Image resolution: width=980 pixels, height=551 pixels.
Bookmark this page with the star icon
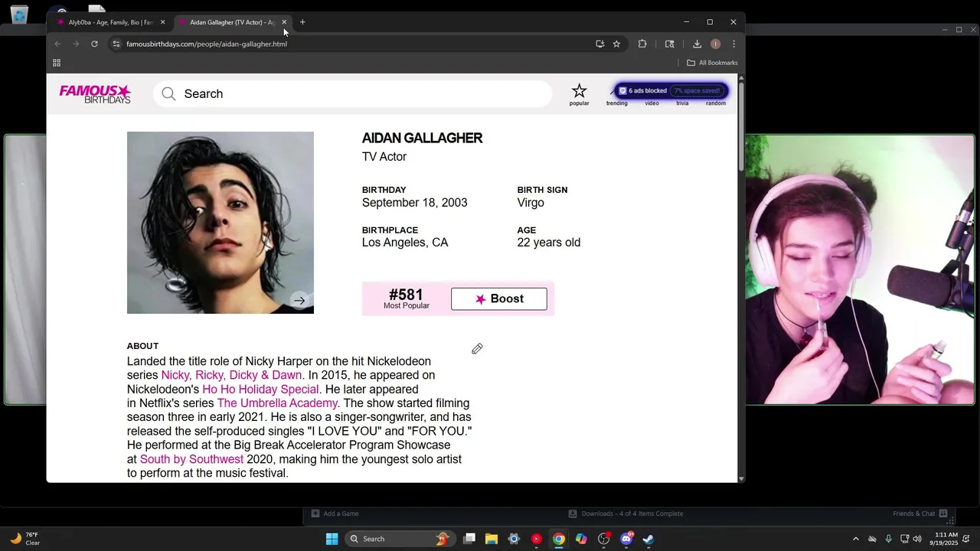coord(616,44)
